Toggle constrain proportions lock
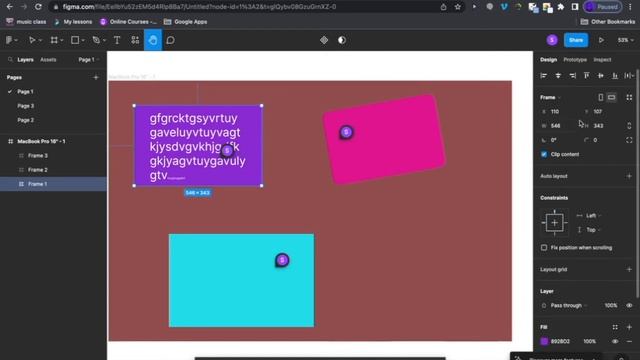Screen dimensions: 640x360 (x=629, y=126)
